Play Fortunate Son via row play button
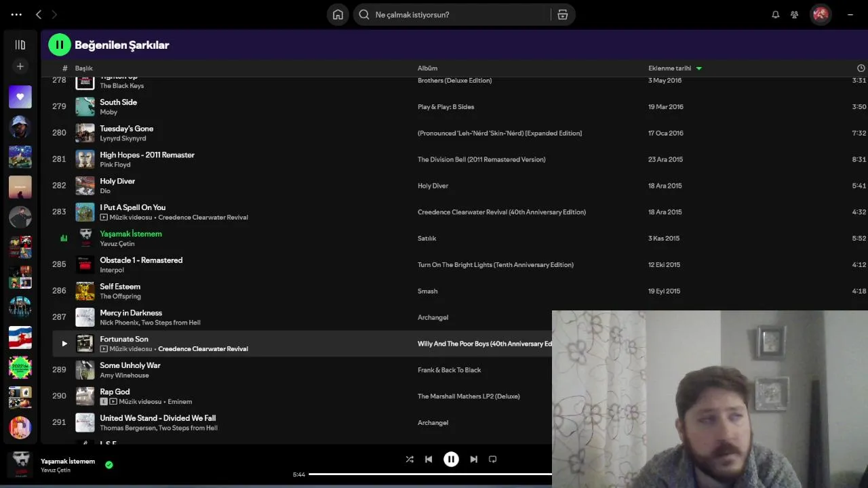Screen dimensions: 868x488 click(x=64, y=344)
